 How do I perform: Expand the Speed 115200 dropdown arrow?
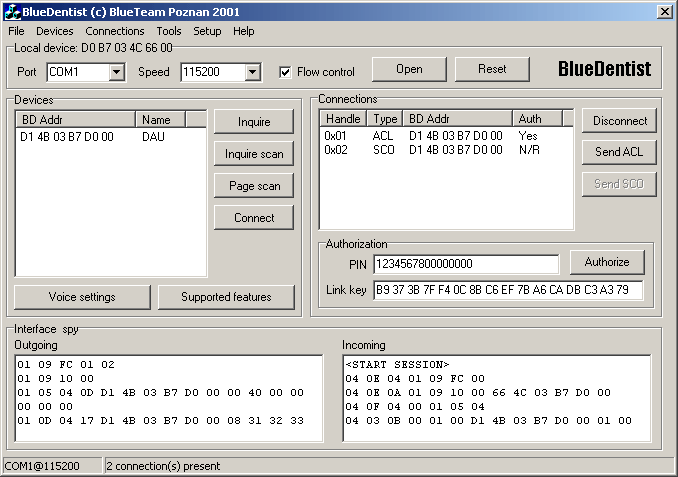coord(252,72)
